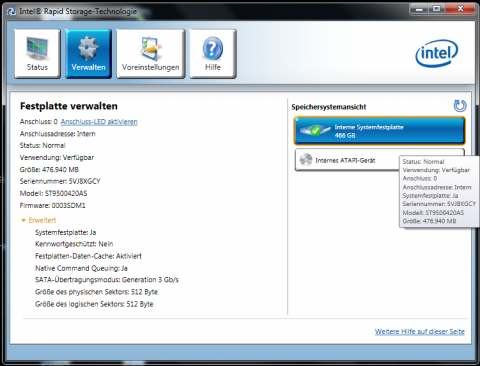Click the Intel Rapid Storage title bar icon
Screen dimensions: 480x366
pyautogui.click(x=12, y=12)
